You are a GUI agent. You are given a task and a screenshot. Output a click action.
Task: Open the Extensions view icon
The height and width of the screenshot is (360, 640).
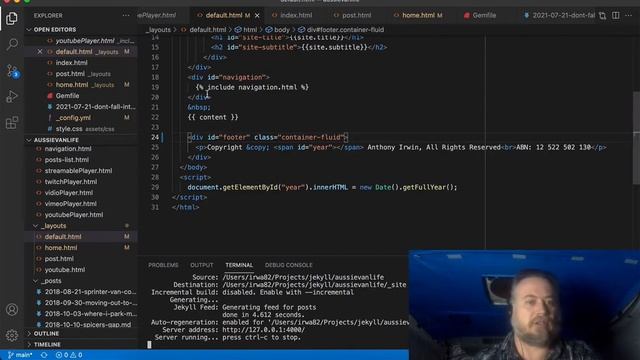pyautogui.click(x=12, y=122)
